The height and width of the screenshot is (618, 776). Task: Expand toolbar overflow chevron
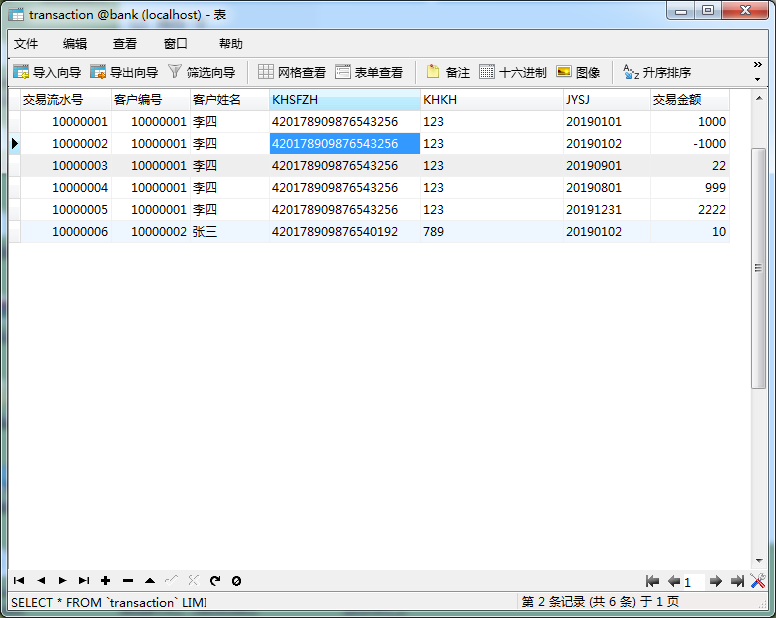758,65
